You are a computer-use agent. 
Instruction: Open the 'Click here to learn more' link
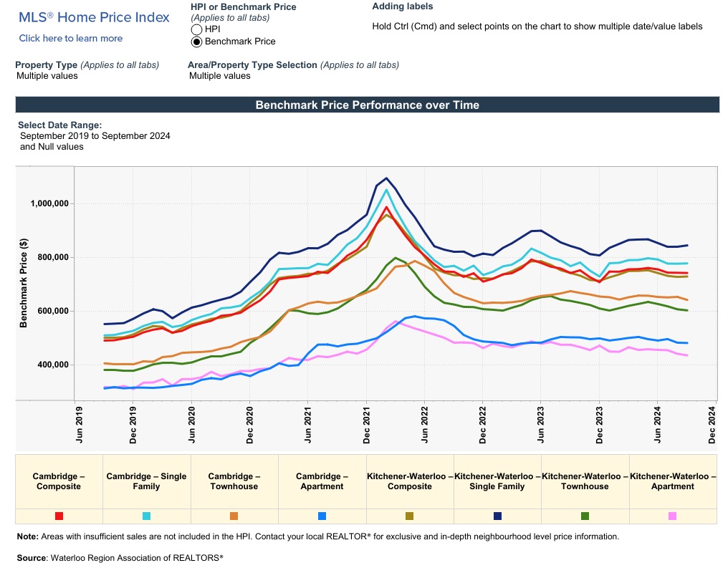(x=70, y=39)
